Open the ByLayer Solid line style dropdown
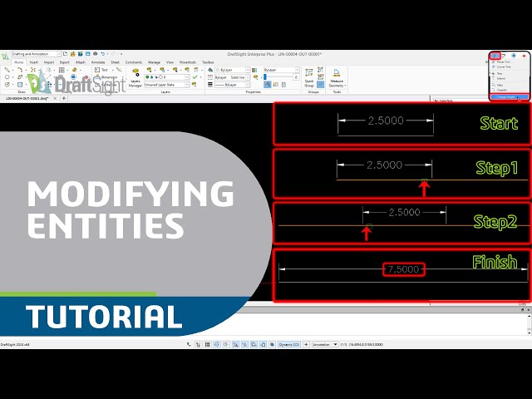The height and width of the screenshot is (399, 532). click(233, 77)
